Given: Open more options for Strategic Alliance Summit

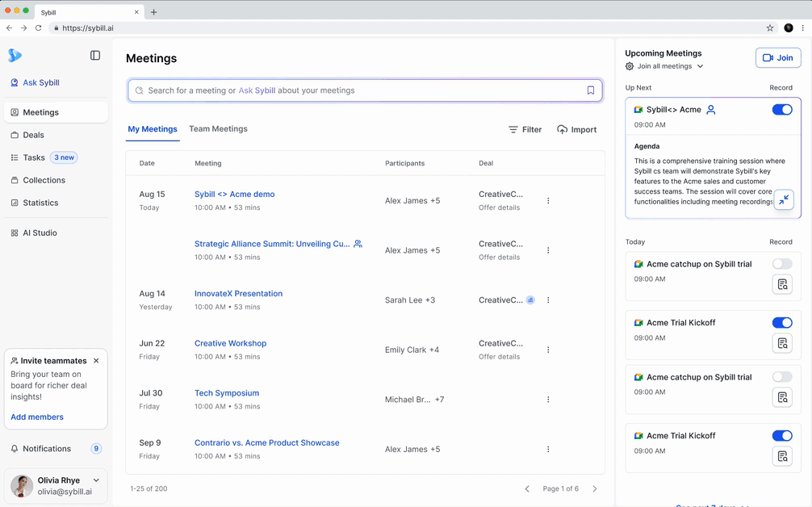Looking at the screenshot, I should [x=548, y=250].
